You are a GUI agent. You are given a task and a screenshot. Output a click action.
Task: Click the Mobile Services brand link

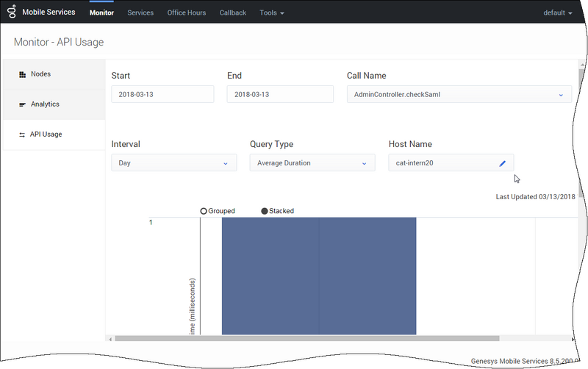[49, 13]
